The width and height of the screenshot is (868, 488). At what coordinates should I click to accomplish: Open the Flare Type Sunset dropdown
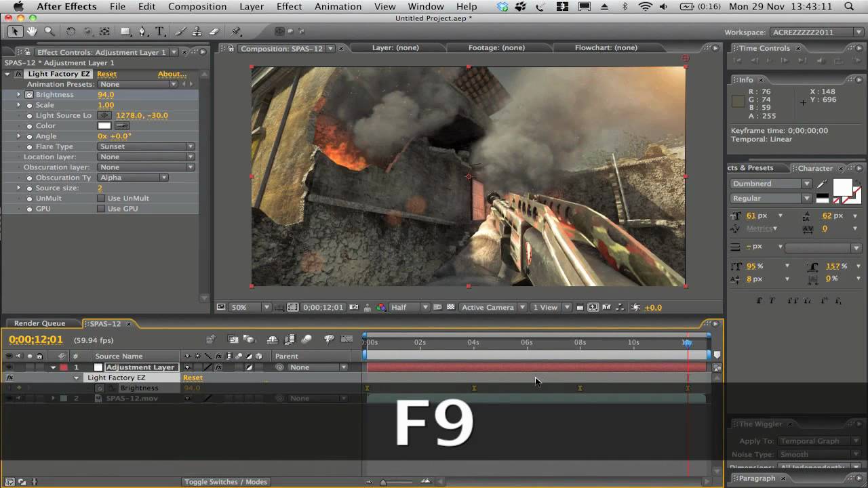pos(146,146)
